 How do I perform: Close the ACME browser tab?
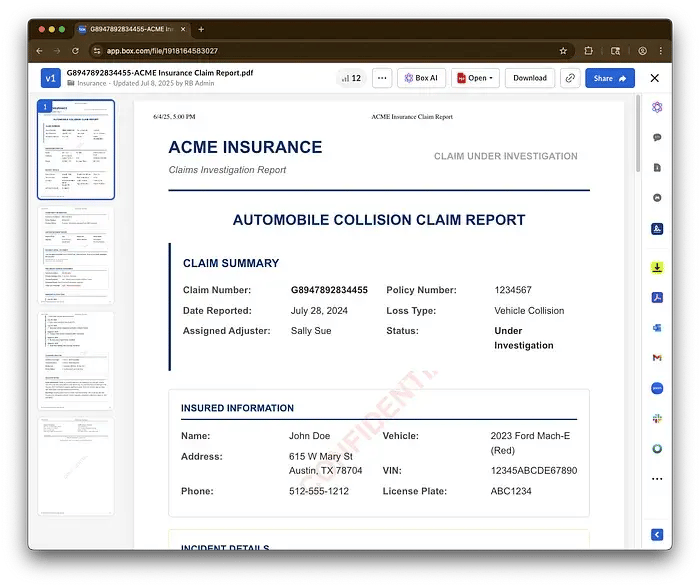pyautogui.click(x=183, y=29)
